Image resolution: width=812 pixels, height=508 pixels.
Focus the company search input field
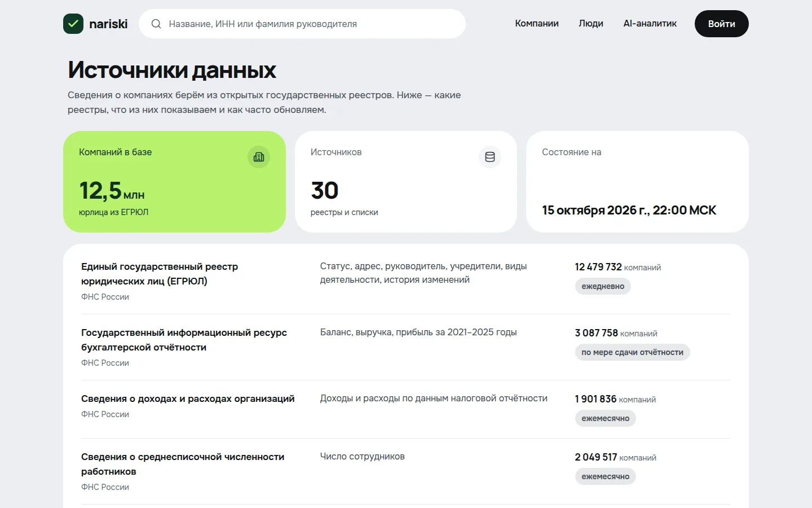click(x=302, y=24)
